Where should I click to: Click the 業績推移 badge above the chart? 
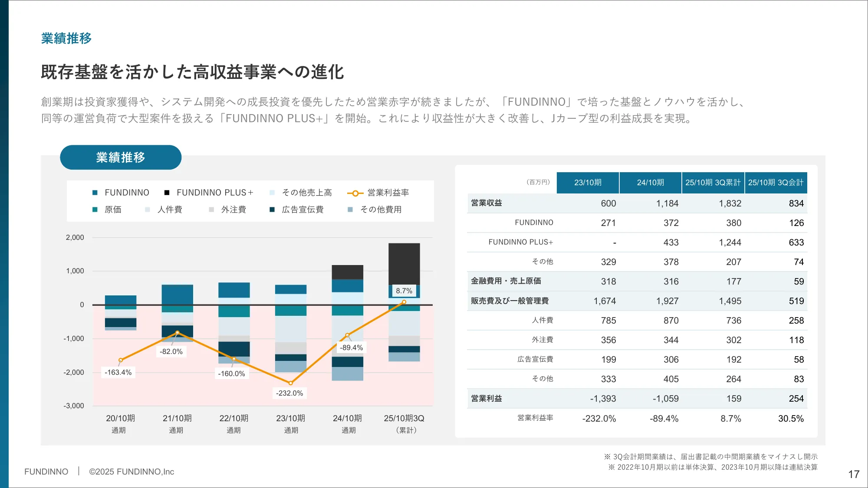pyautogui.click(x=121, y=157)
